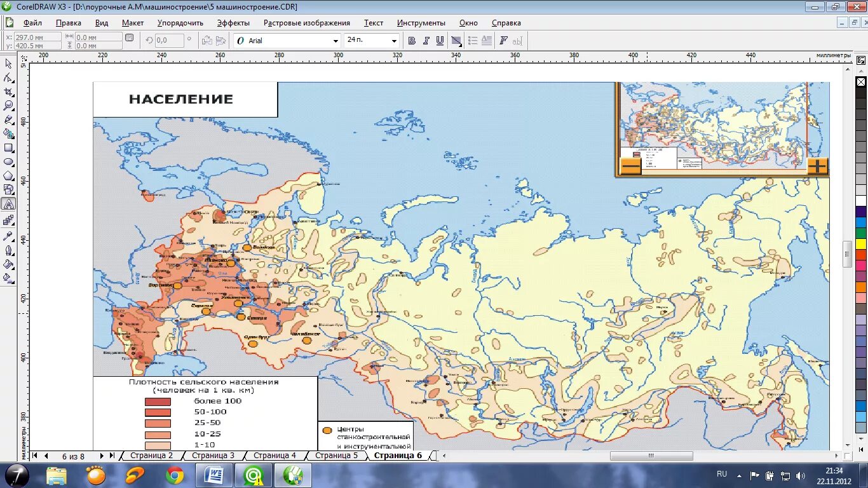
Task: Select the Freehand drawing tool
Action: click(9, 119)
